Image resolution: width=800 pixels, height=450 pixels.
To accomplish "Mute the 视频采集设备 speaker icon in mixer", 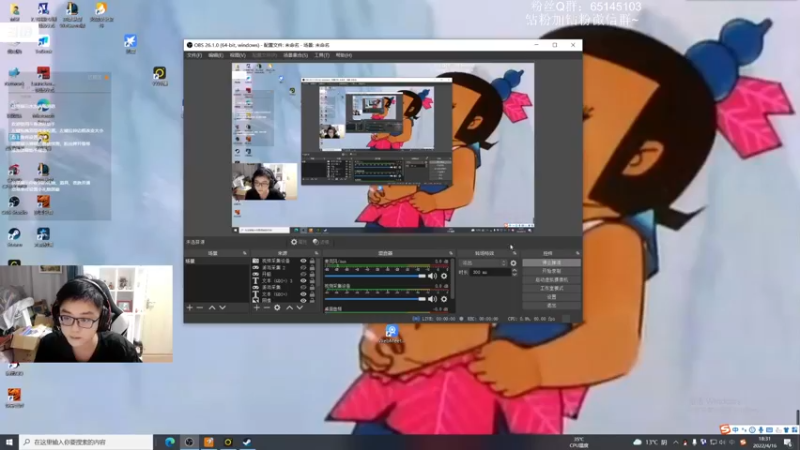I will [432, 299].
